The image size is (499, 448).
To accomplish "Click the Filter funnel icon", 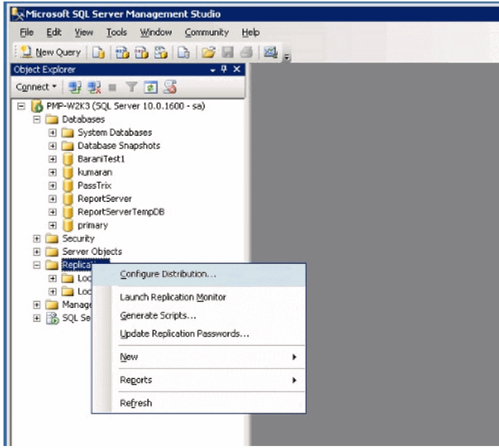I will click(x=131, y=87).
